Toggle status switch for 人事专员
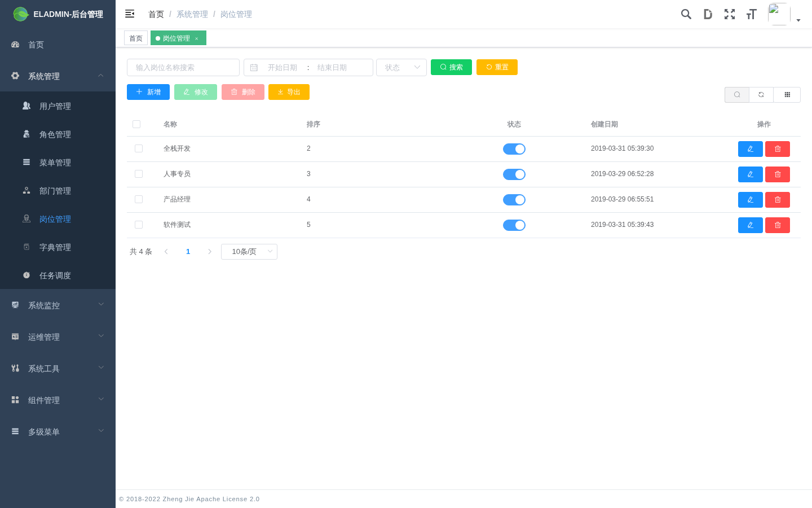812x508 pixels. 514,174
